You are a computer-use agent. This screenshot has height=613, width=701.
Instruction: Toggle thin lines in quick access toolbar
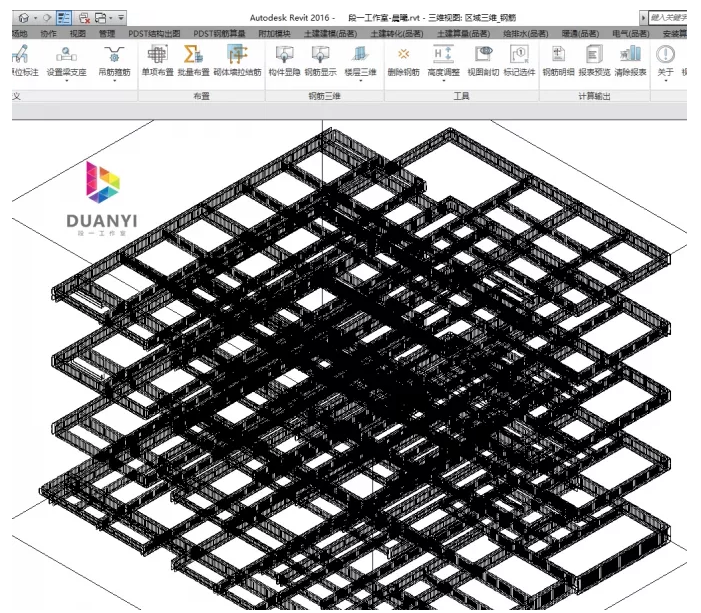pyautogui.click(x=61, y=17)
